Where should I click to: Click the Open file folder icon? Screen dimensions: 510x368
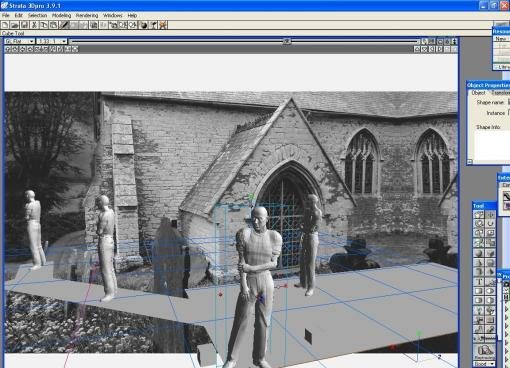click(15, 25)
